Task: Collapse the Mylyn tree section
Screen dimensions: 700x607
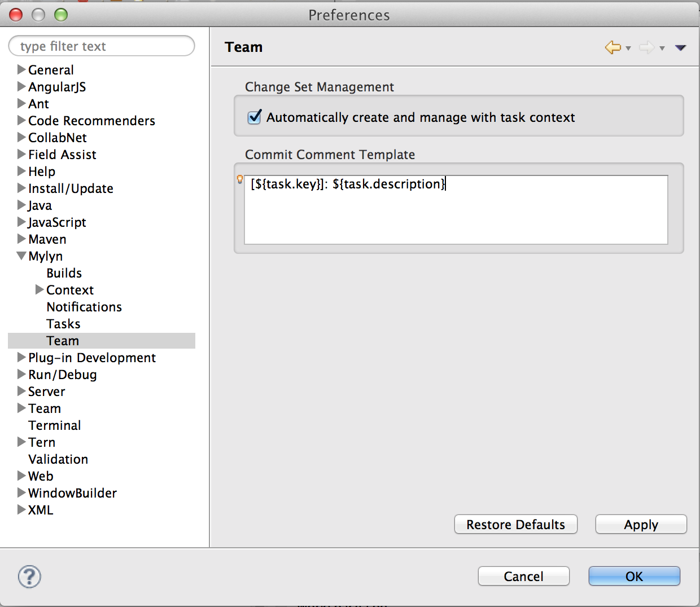Action: 21,256
